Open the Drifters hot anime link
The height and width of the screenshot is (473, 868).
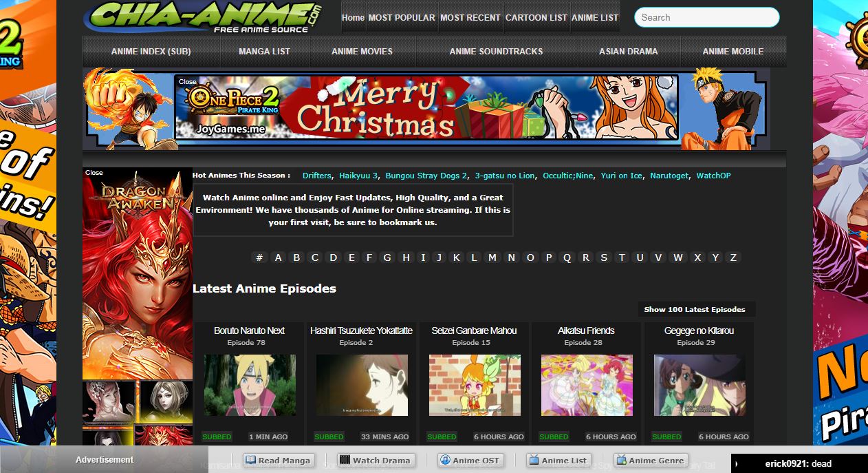point(317,176)
